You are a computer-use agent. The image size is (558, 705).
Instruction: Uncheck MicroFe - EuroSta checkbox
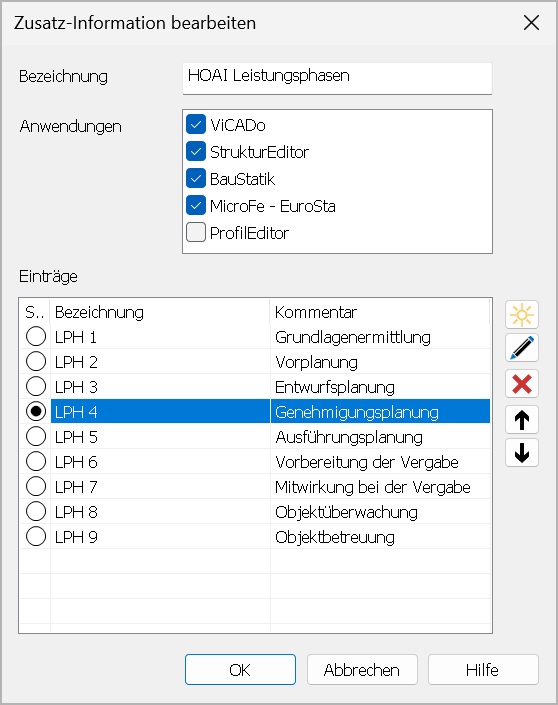point(196,205)
